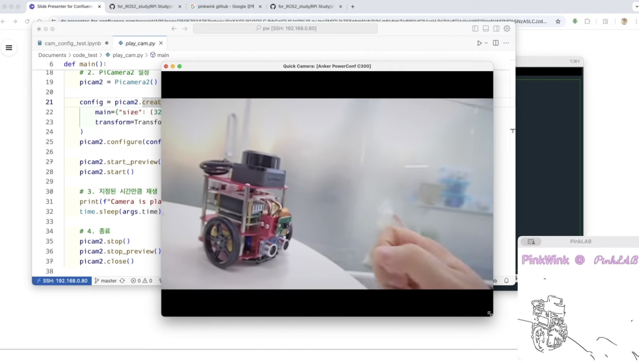Switch to cam_config_test.ipynb tab
Viewport: 639px width, 364px height.
point(73,43)
